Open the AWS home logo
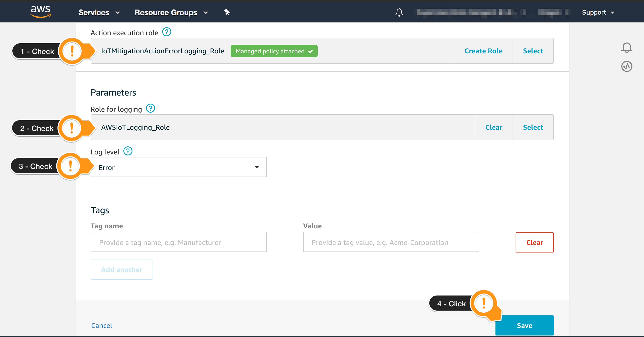This screenshot has height=337, width=644. click(40, 12)
